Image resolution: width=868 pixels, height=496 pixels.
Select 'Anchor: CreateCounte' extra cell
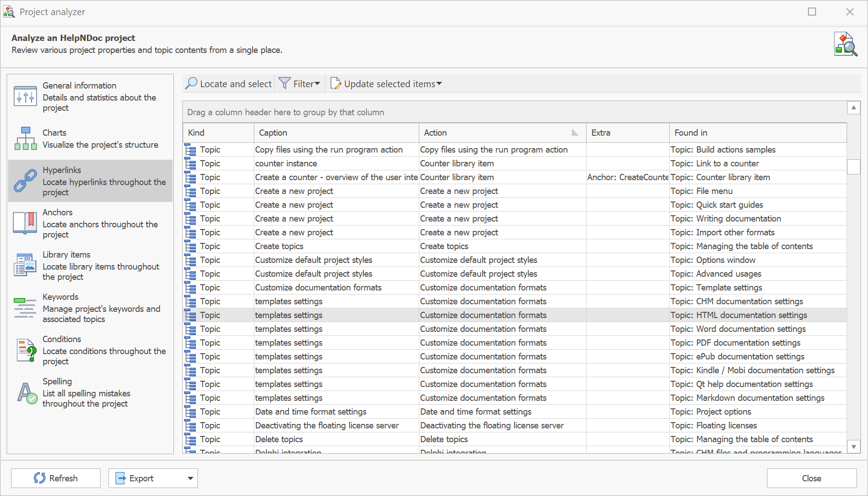628,177
